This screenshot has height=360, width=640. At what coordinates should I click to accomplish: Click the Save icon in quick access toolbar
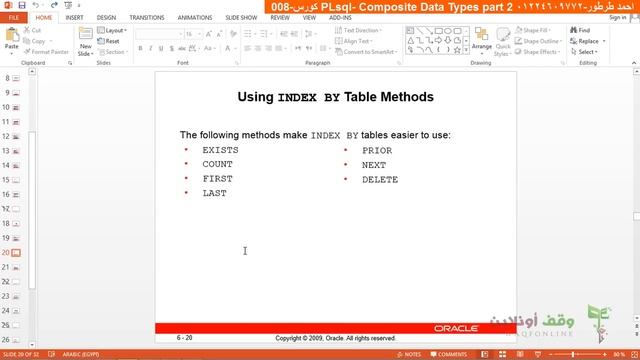(x=22, y=5)
